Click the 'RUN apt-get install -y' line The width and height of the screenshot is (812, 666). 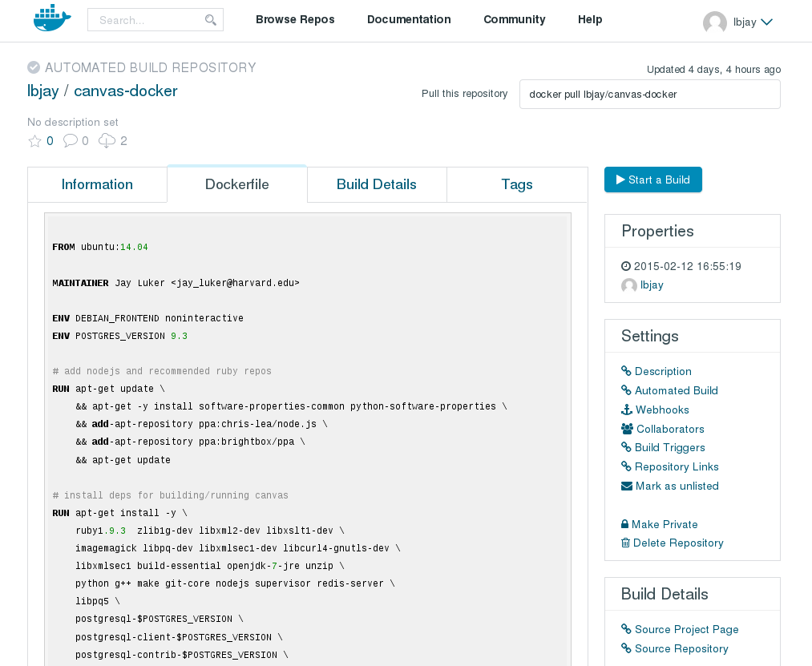coord(119,513)
